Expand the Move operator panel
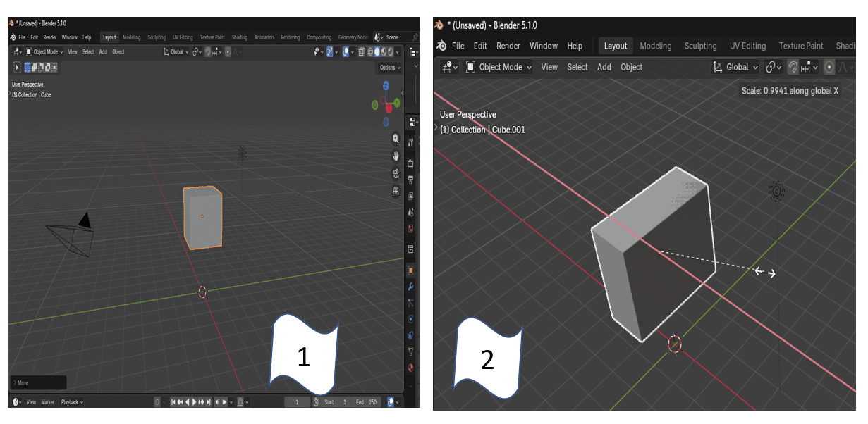 (38, 383)
